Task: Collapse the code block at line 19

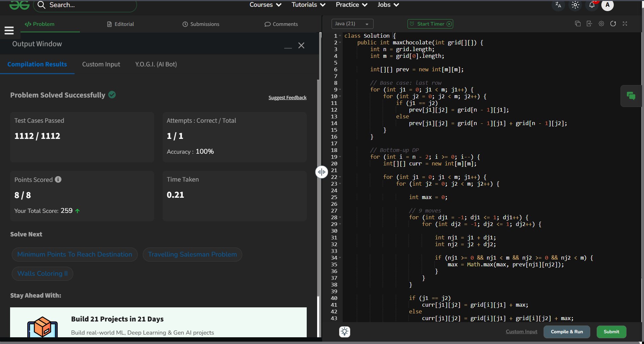Action: [340, 157]
